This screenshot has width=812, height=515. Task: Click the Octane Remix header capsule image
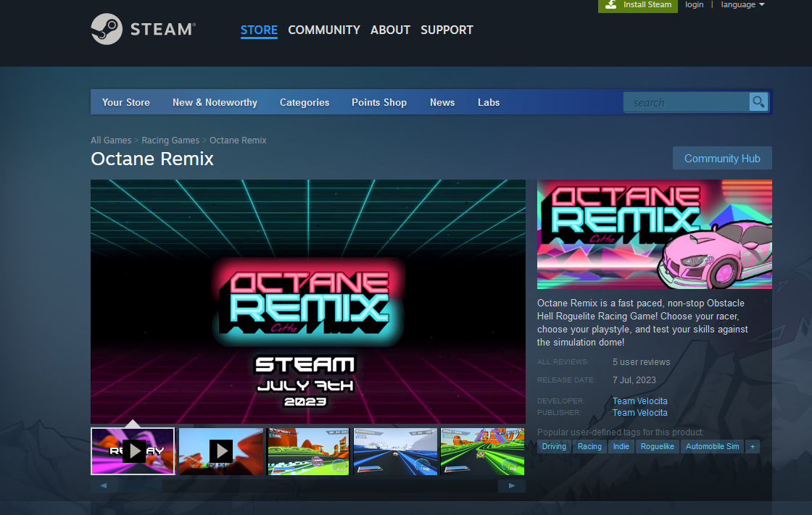655,234
